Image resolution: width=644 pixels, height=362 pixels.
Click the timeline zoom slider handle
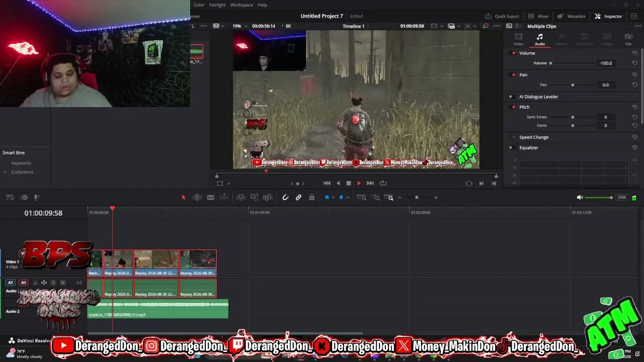point(417,198)
